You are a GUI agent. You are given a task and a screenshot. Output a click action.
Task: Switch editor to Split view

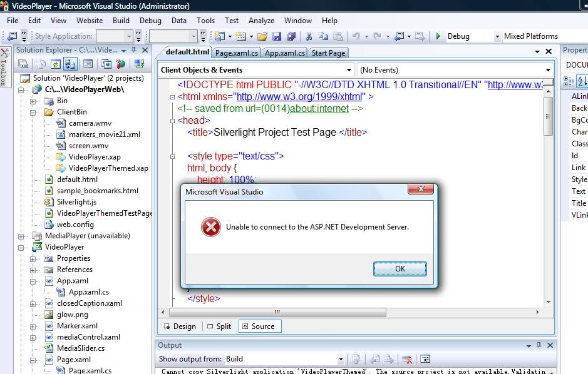(x=219, y=326)
